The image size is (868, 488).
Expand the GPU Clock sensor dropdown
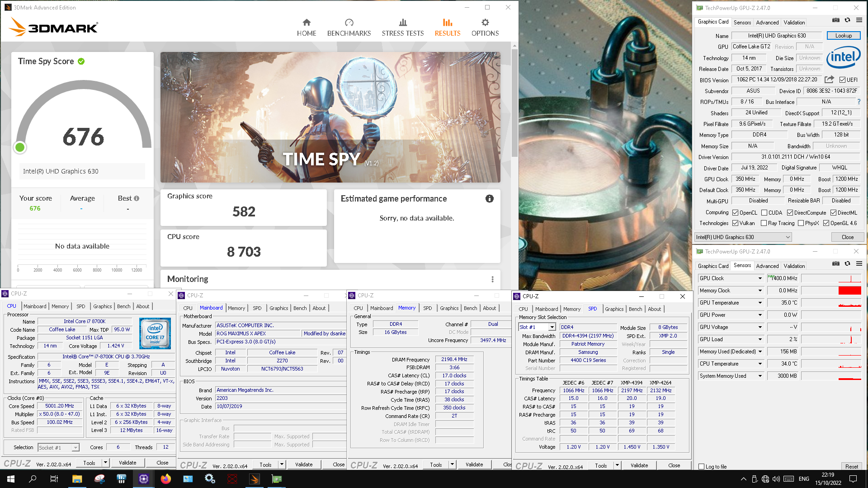pos(760,278)
